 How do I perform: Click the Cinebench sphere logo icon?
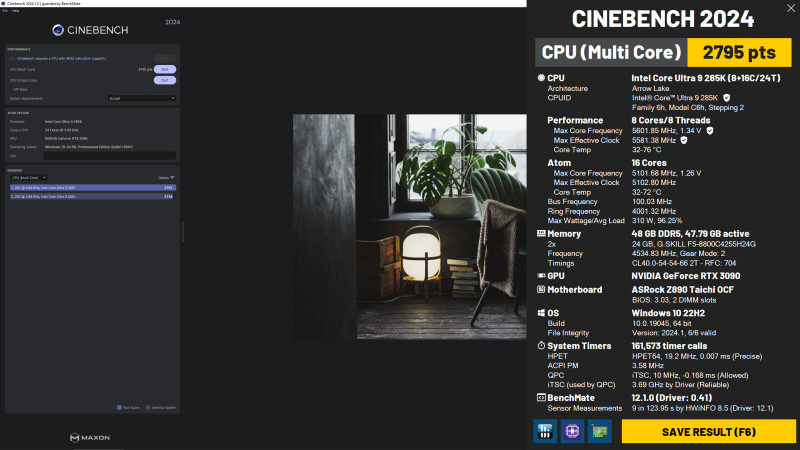[x=58, y=30]
